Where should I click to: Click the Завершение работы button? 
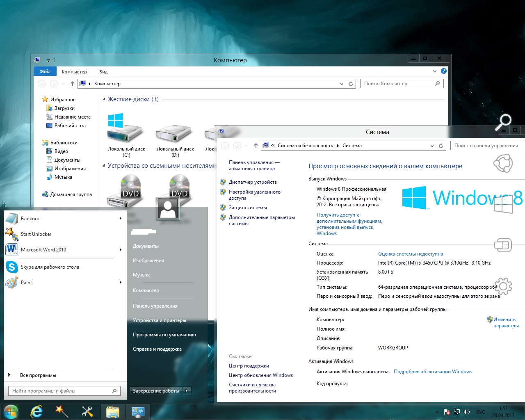point(156,391)
